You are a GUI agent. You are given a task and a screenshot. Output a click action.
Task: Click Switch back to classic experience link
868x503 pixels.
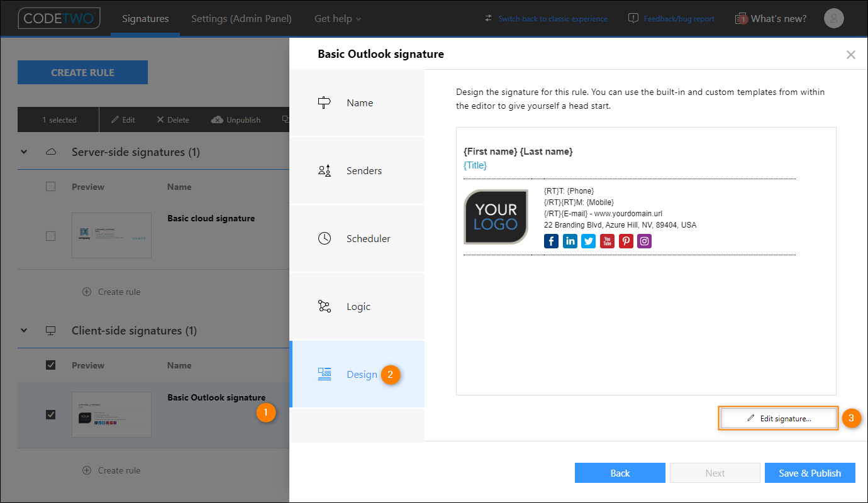pyautogui.click(x=553, y=19)
